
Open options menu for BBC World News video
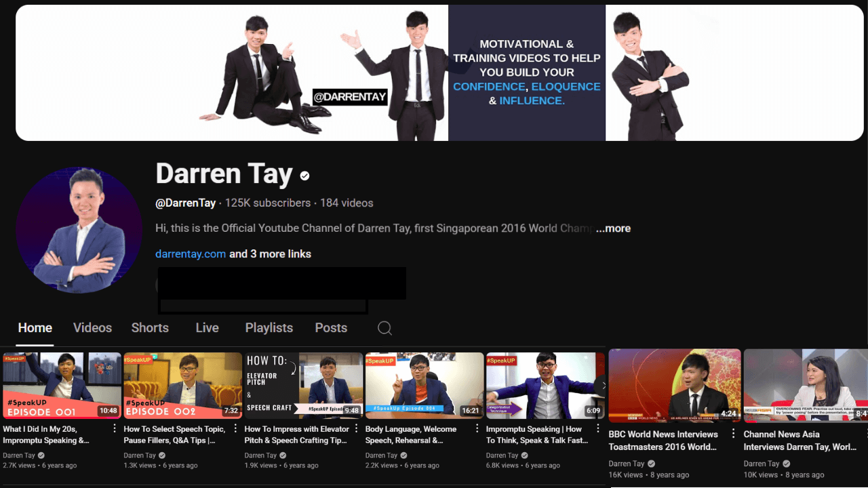[x=733, y=434]
